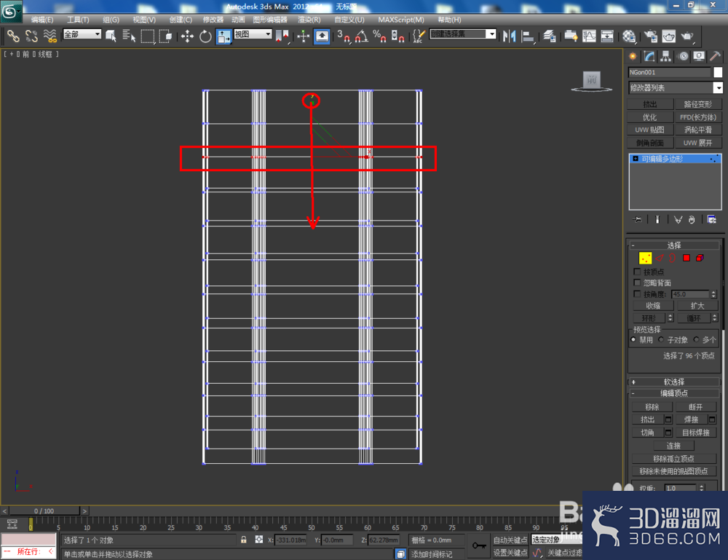Open Render Setup icon

coord(651,36)
